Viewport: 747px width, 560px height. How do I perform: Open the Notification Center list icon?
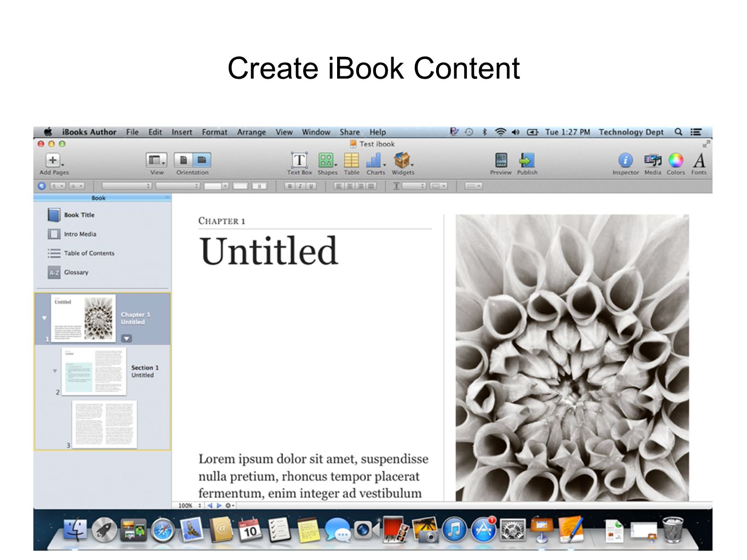(696, 132)
